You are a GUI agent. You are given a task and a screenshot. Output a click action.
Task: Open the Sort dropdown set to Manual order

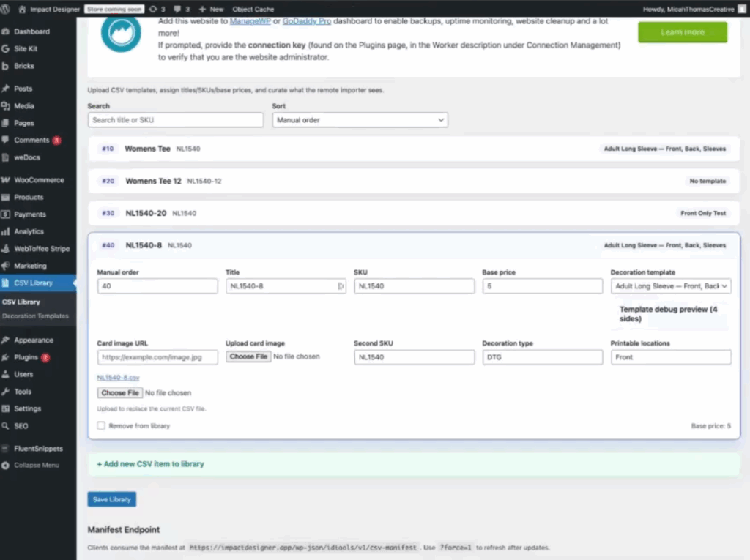pos(360,120)
